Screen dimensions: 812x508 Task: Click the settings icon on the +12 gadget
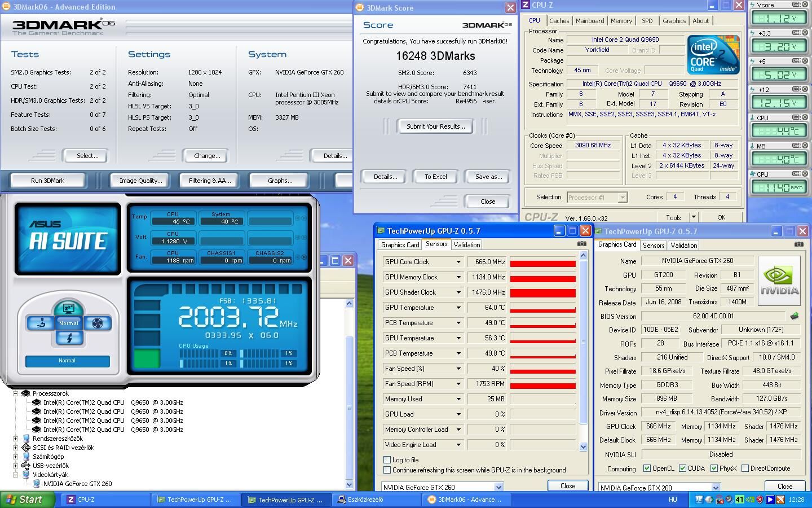[x=797, y=89]
